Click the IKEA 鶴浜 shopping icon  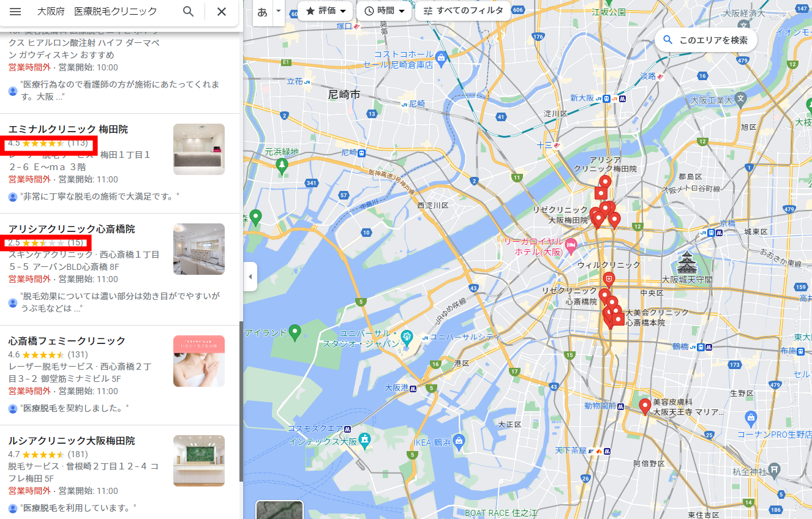[459, 441]
